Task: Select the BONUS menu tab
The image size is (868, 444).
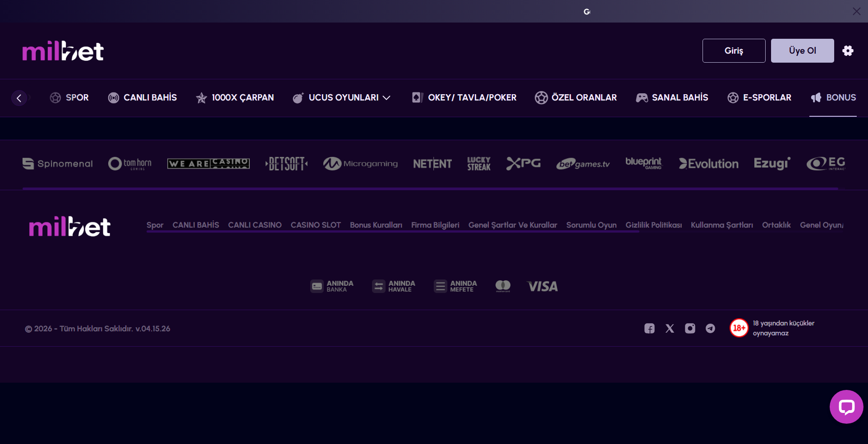Action: pos(833,98)
